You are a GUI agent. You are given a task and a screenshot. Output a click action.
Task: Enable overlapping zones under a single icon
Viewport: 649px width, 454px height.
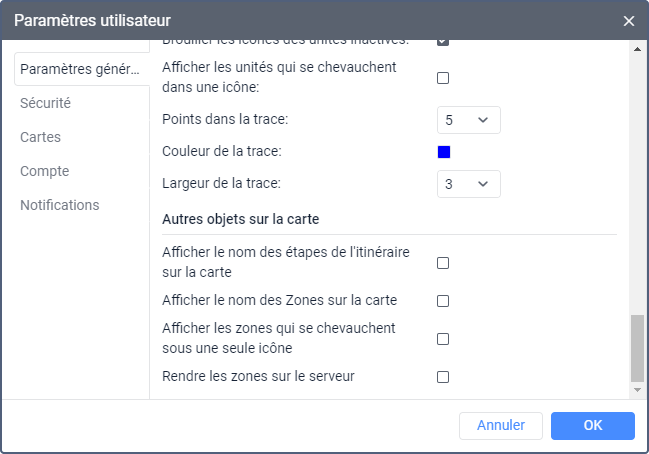click(443, 339)
